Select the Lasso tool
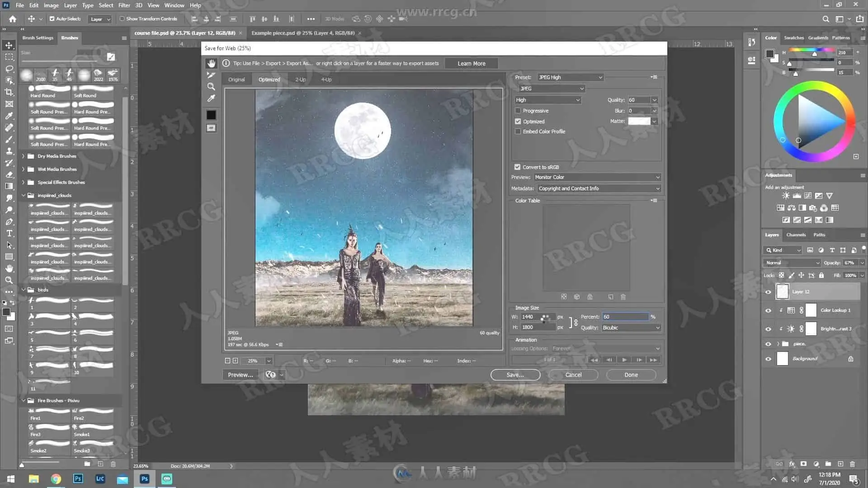The image size is (868, 488). pyautogui.click(x=9, y=69)
